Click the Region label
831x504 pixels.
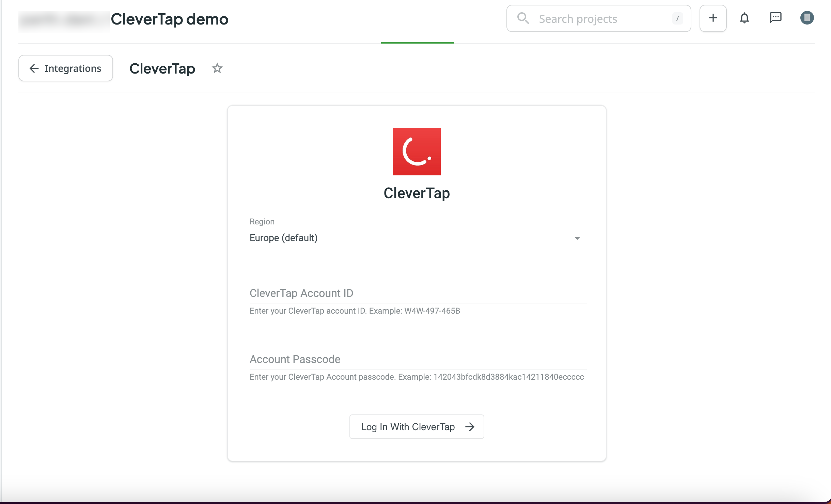pos(262,222)
